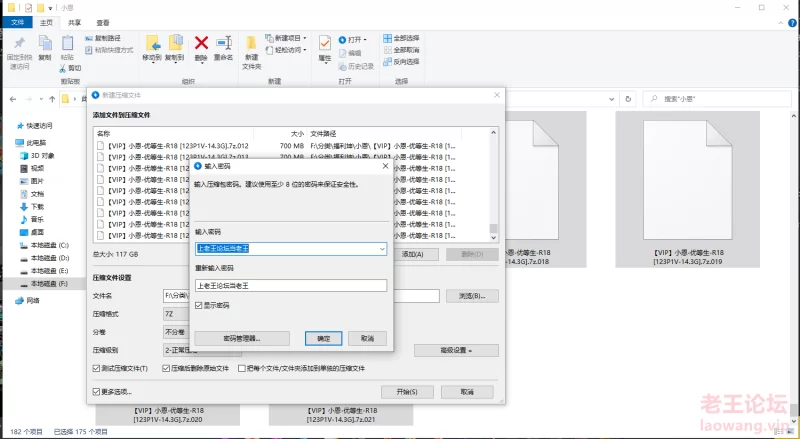Screen dimensions: 800x439
Task: Open the File ribbon tab
Action: (17, 22)
